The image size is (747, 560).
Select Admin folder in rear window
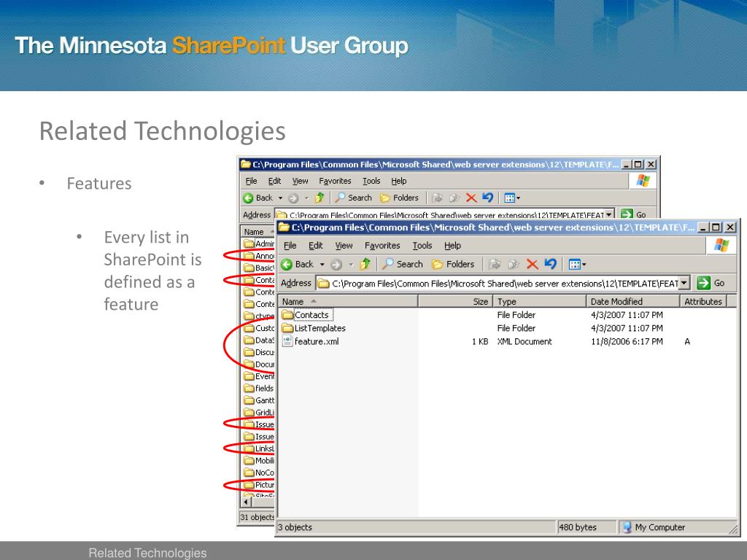coord(259,244)
